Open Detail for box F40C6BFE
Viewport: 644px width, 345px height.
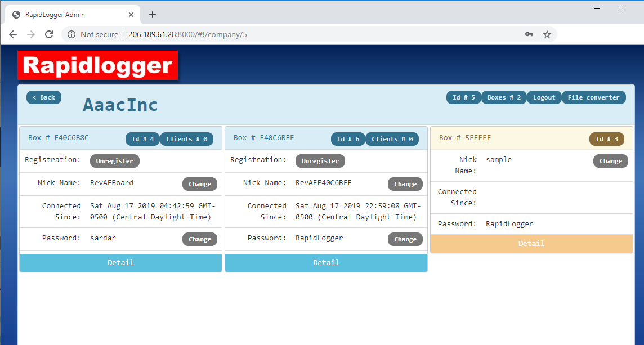326,263
